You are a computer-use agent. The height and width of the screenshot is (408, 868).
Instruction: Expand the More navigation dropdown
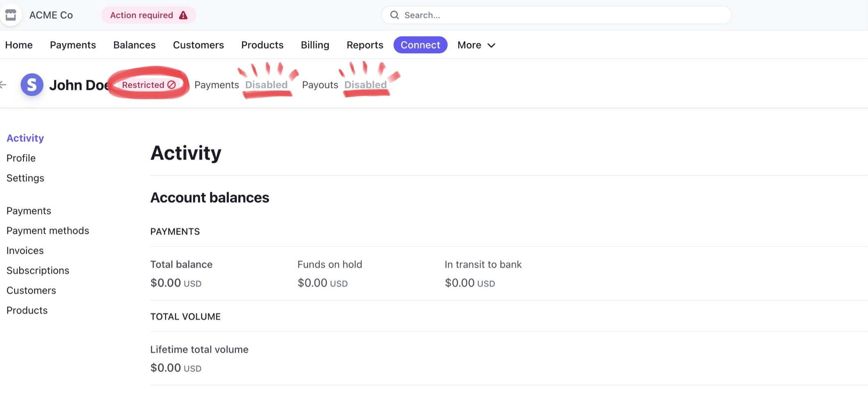point(476,45)
